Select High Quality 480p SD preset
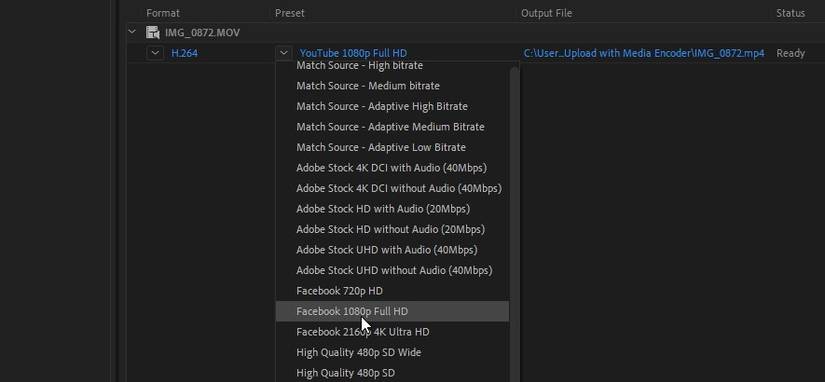The image size is (825, 382). 392,373
